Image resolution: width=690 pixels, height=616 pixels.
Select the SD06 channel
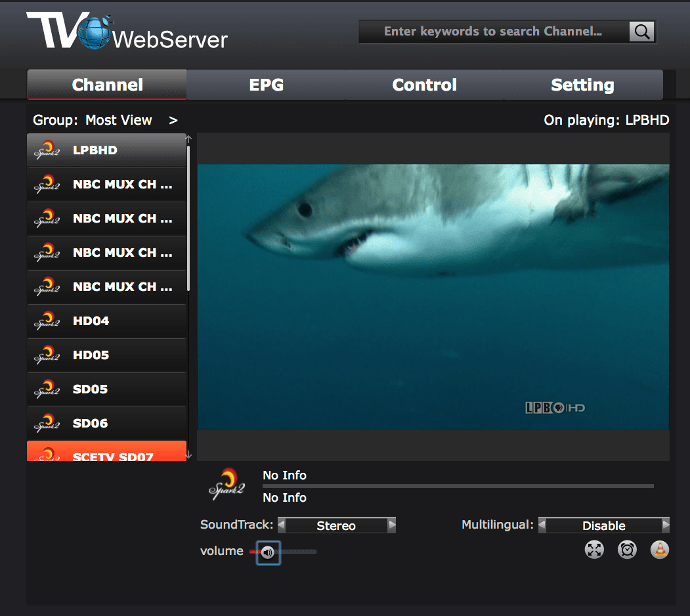pos(106,424)
